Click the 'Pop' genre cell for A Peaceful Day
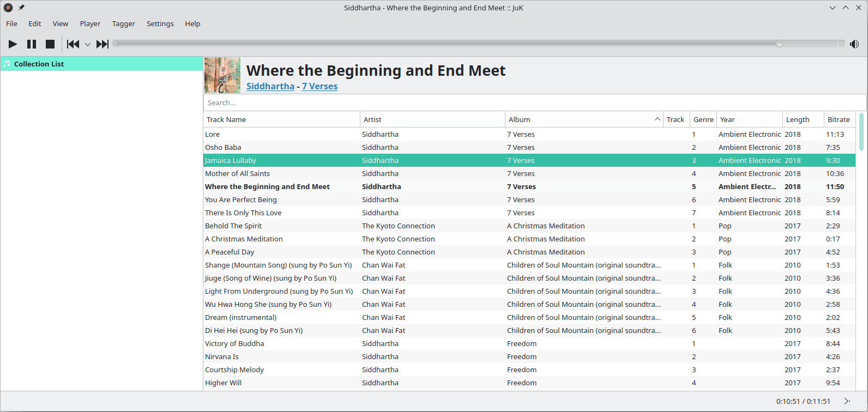 click(725, 252)
